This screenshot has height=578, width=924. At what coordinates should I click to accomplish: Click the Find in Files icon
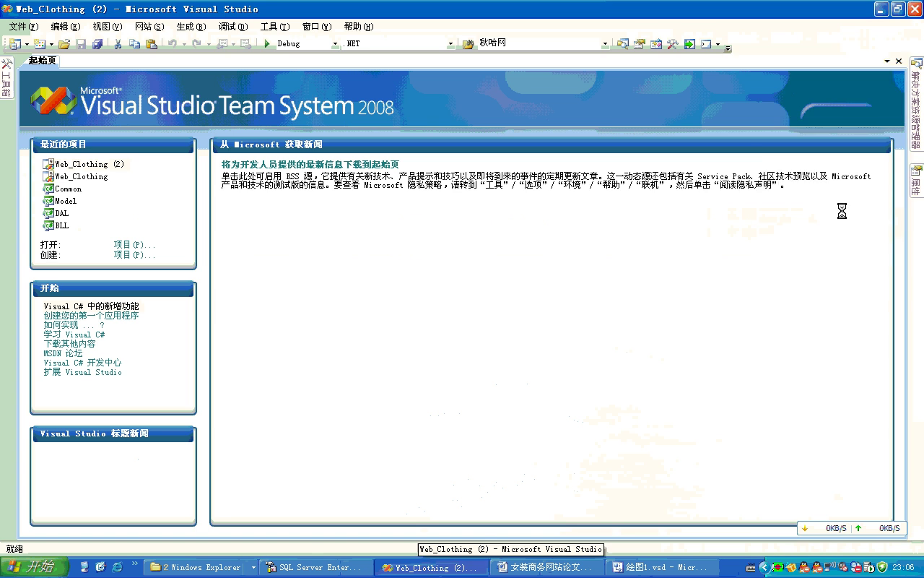click(468, 44)
